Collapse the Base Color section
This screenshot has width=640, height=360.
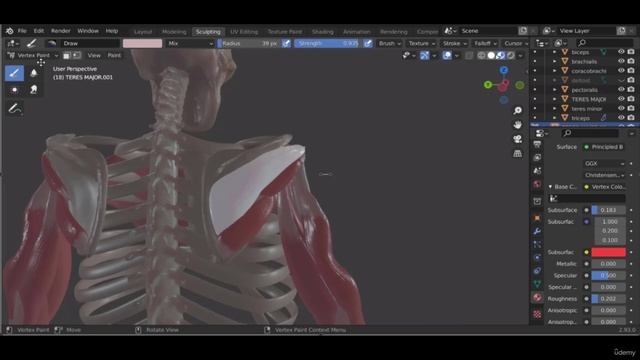[550, 187]
